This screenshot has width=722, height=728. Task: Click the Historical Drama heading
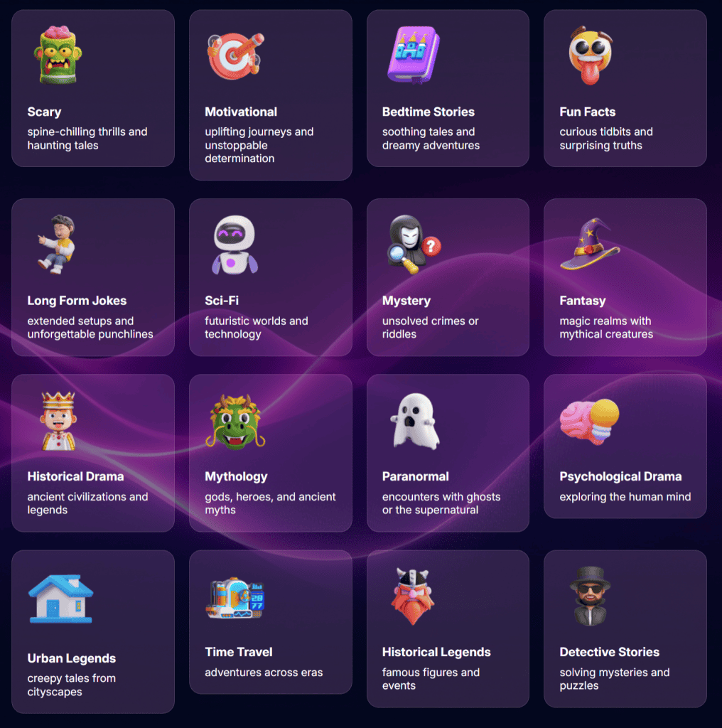coord(75,476)
